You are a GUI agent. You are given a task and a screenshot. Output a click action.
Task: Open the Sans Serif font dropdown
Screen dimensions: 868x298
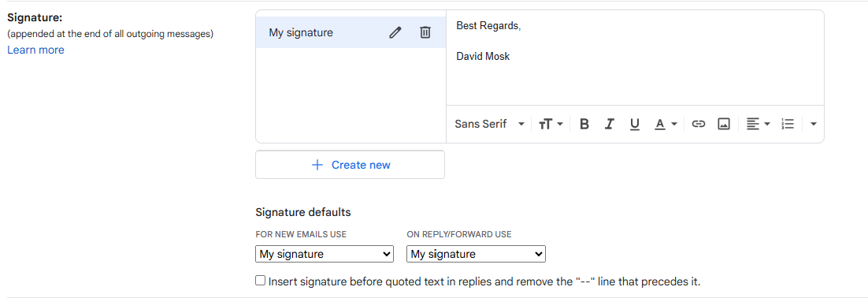click(489, 124)
